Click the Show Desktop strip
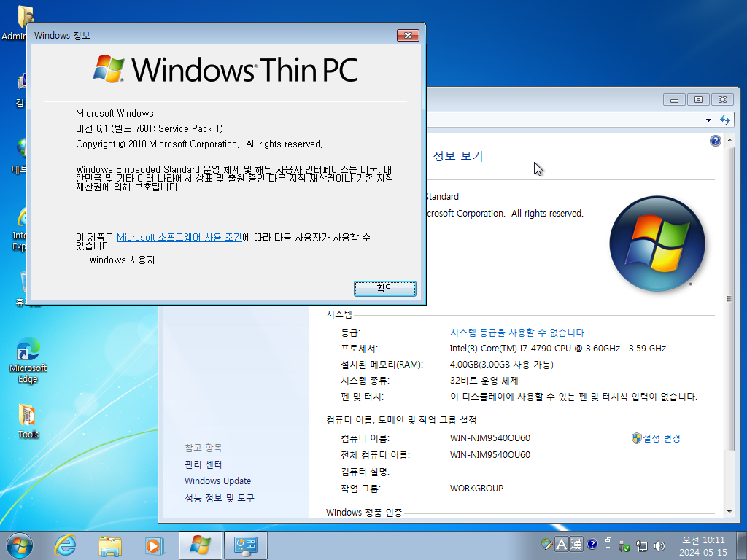Screen dimensions: 747x560 (742, 545)
